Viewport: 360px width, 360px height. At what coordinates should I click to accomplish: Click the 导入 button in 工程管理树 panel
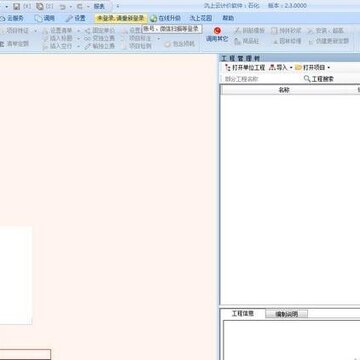[278, 68]
